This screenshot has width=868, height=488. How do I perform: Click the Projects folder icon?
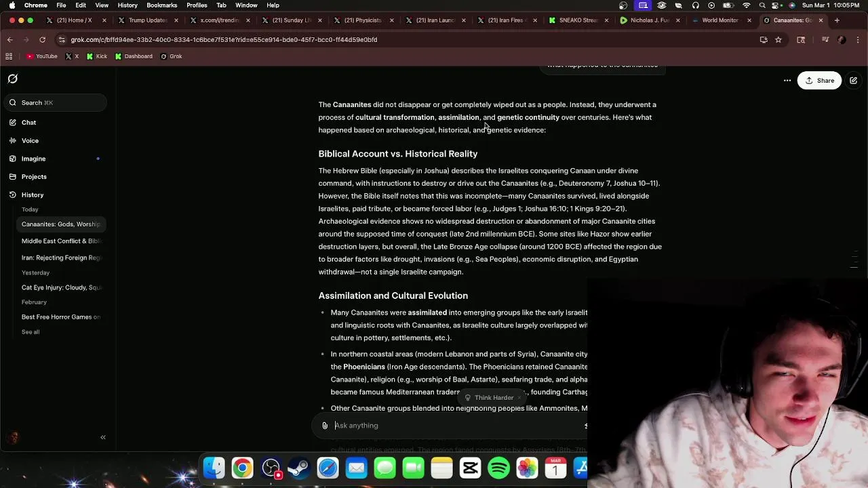click(12, 177)
